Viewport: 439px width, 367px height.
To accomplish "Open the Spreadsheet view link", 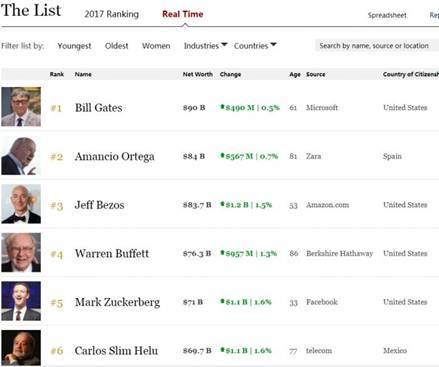I will [387, 15].
